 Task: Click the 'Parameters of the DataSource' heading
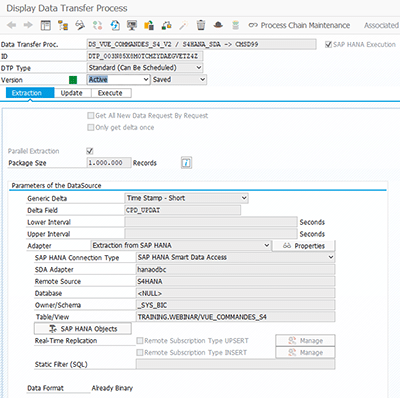(56, 186)
